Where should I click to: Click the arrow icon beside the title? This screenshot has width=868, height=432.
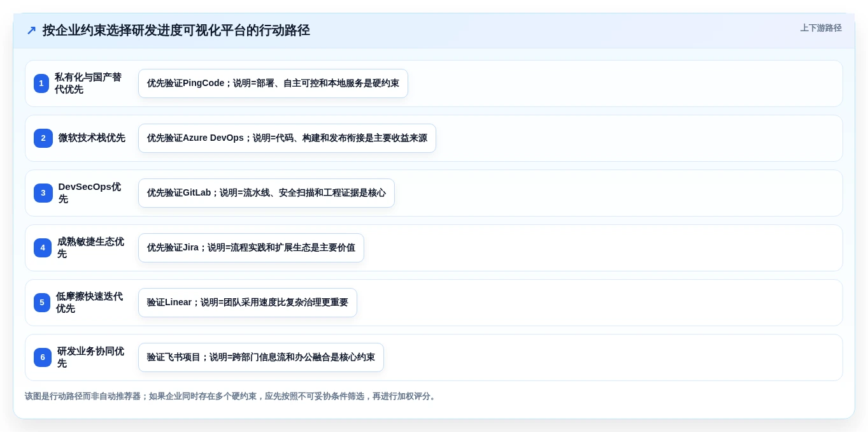click(31, 31)
